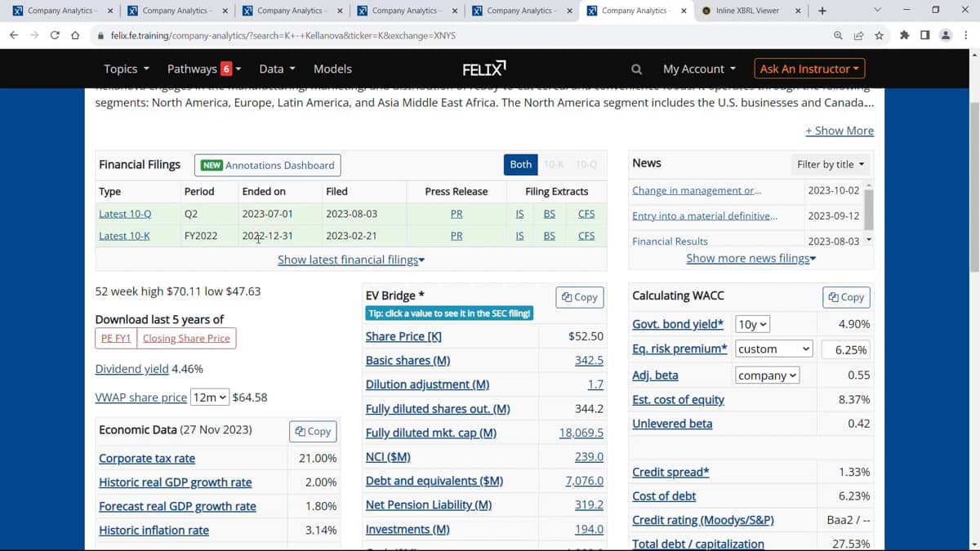Open the BS extract for FY2022
The image size is (980, 551).
[549, 236]
